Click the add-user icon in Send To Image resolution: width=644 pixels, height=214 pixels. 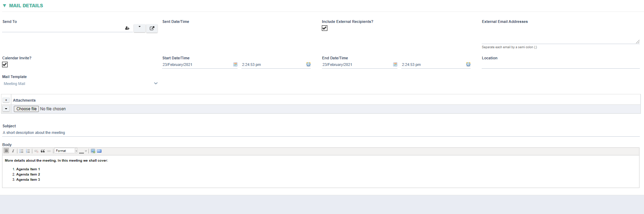coord(127,28)
